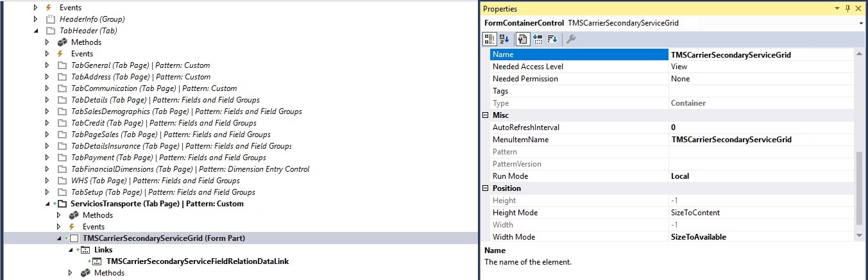Select the Tags property row
The image size is (868, 280).
point(672,91)
